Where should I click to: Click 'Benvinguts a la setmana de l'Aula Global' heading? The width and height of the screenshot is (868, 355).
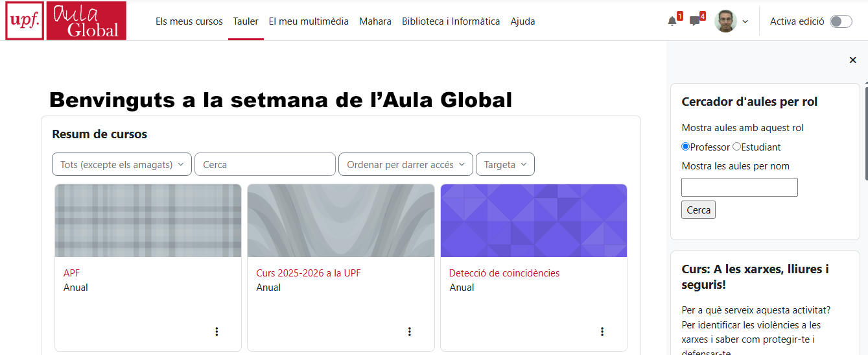281,100
